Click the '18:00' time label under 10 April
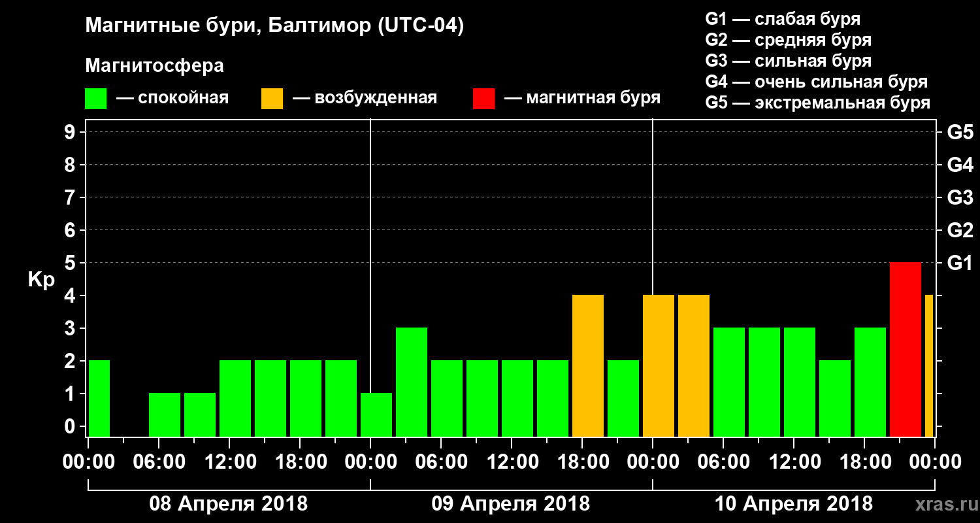Viewport: 980px width, 523px height. pos(864,462)
